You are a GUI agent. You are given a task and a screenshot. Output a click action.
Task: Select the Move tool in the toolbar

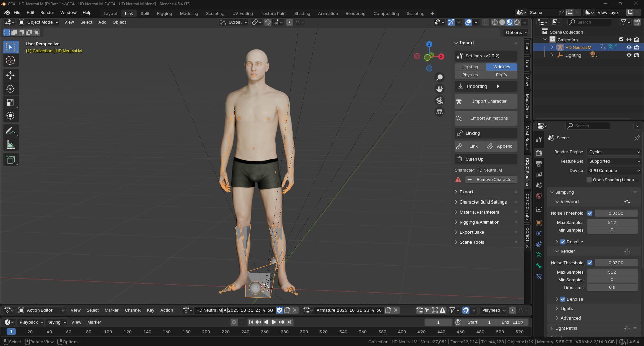point(10,75)
